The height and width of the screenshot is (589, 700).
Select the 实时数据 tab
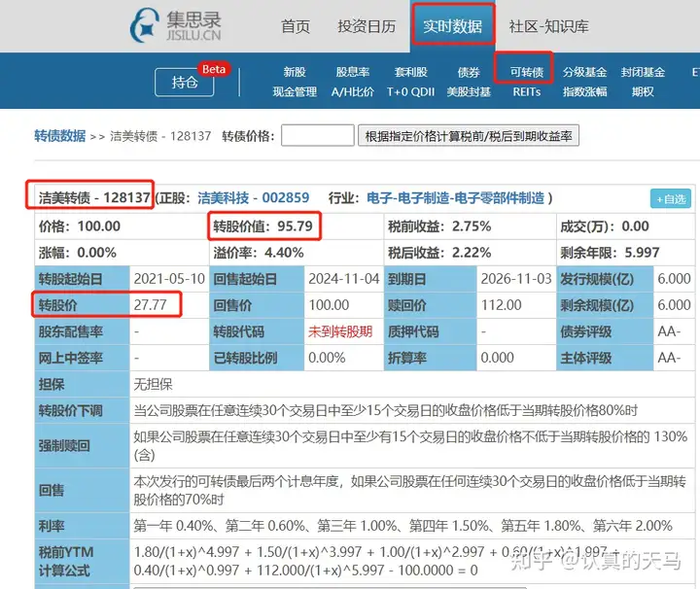[452, 26]
